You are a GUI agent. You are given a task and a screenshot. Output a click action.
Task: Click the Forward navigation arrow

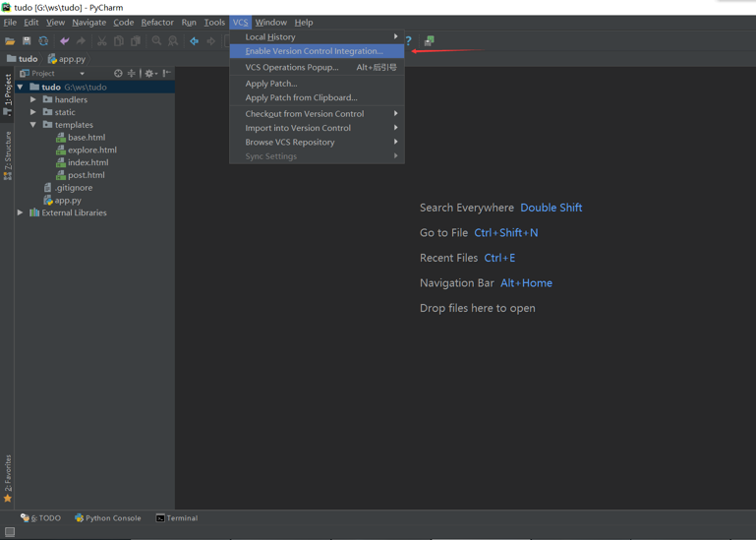(210, 41)
